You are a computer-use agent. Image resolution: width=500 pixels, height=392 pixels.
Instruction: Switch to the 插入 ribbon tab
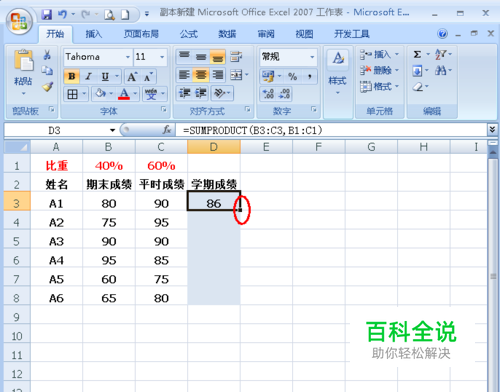tap(94, 34)
